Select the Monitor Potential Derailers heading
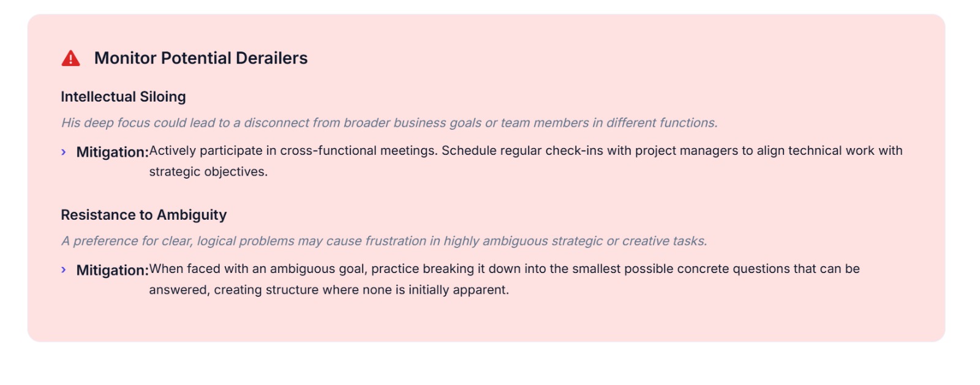Viewport: 980px width, 385px height. pyautogui.click(x=201, y=58)
